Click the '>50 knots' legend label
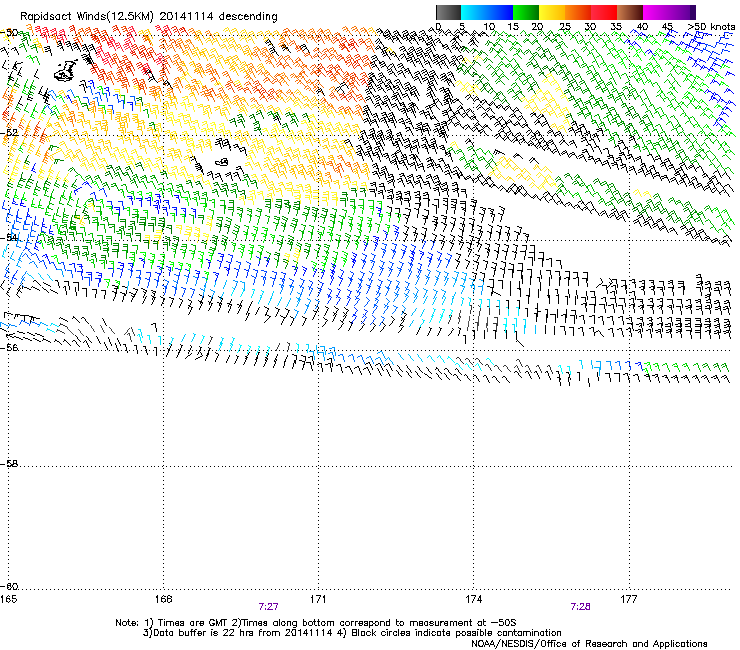 coord(711,27)
